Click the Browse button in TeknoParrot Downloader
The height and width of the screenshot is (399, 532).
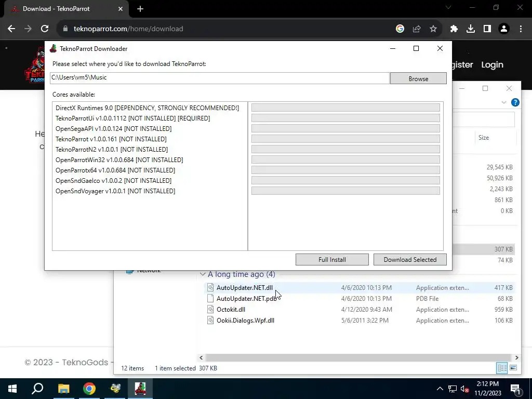coord(418,78)
